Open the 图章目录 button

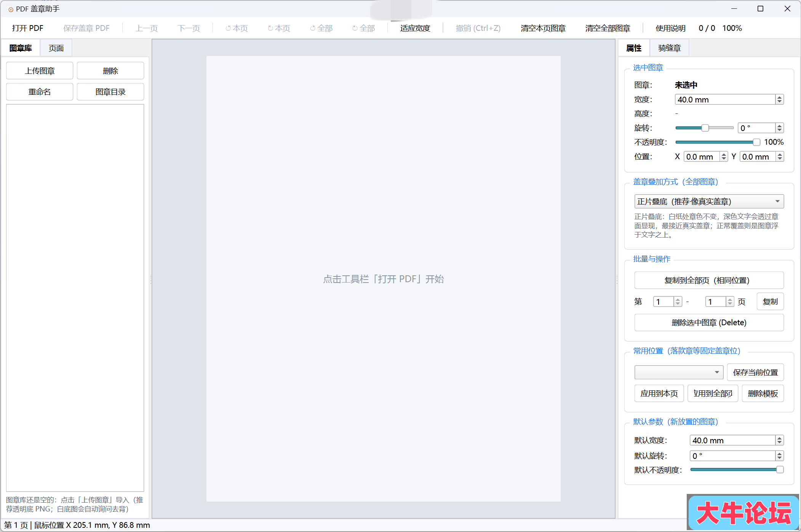tap(110, 92)
